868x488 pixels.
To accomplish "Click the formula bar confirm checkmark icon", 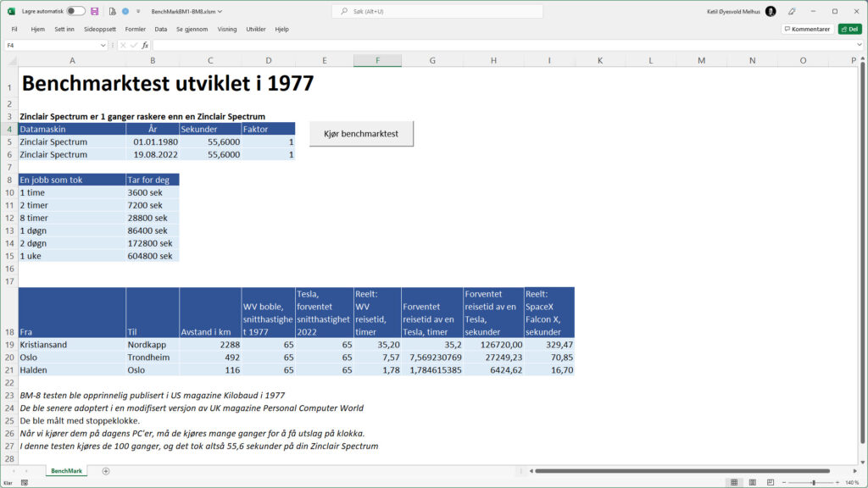I will 134,46.
